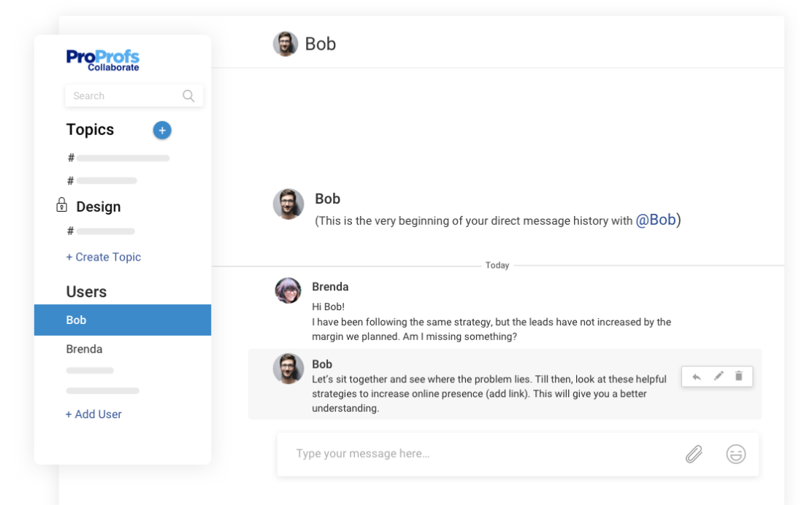Viewport: 812px width, 505px height.
Task: Select Brenda in the Users list
Action: (85, 349)
